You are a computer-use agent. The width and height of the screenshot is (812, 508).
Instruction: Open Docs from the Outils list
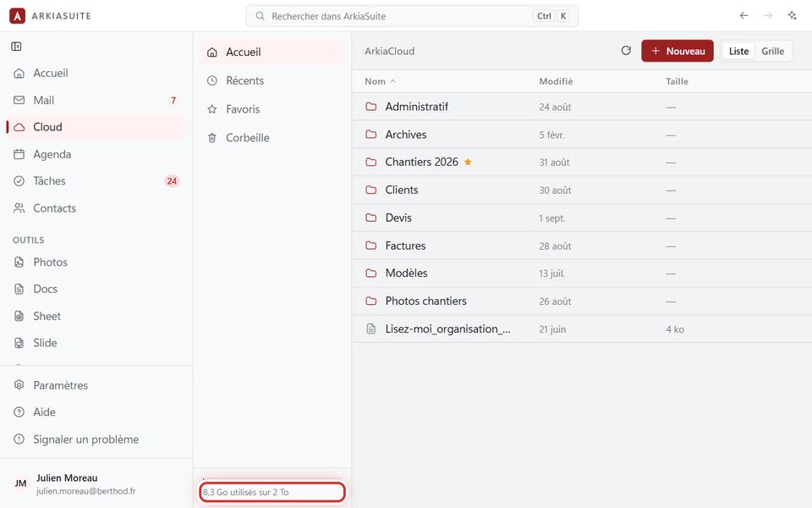[96, 289]
